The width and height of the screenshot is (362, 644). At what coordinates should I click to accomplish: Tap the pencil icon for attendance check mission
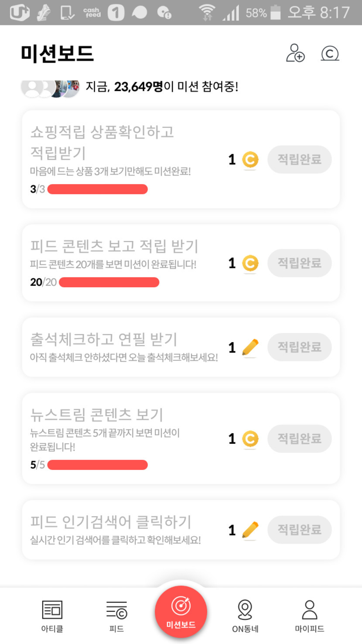coord(250,348)
